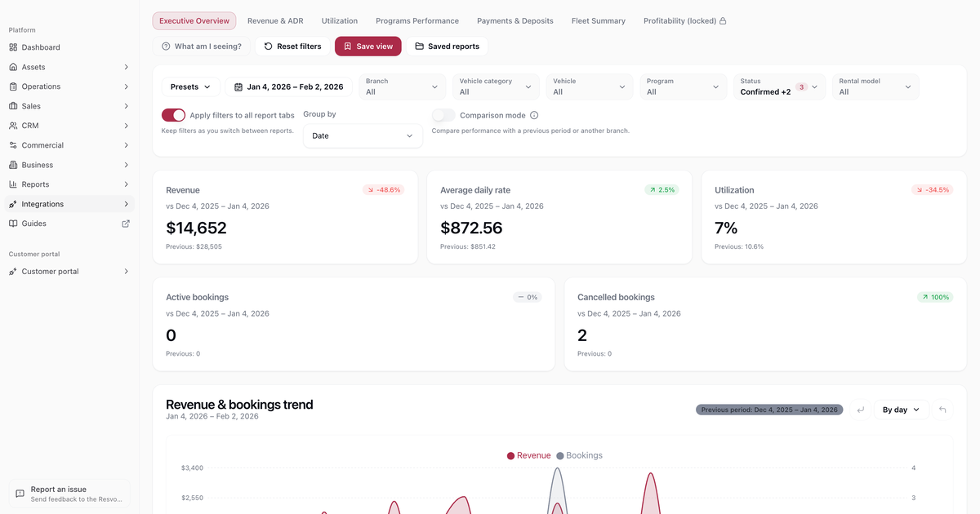The height and width of the screenshot is (514, 980).
Task: Open the Fleet Summary tab
Action: click(x=598, y=20)
